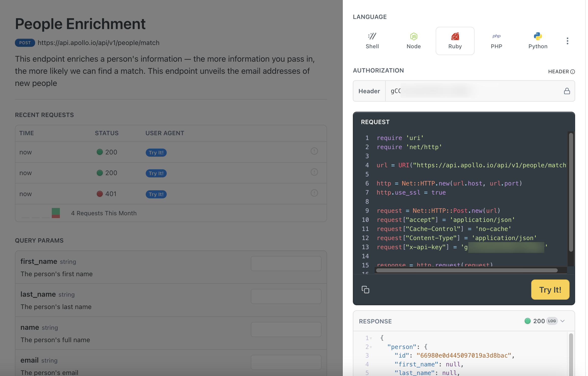This screenshot has width=588, height=376.
Task: Click the STATUS column header
Action: tap(107, 133)
